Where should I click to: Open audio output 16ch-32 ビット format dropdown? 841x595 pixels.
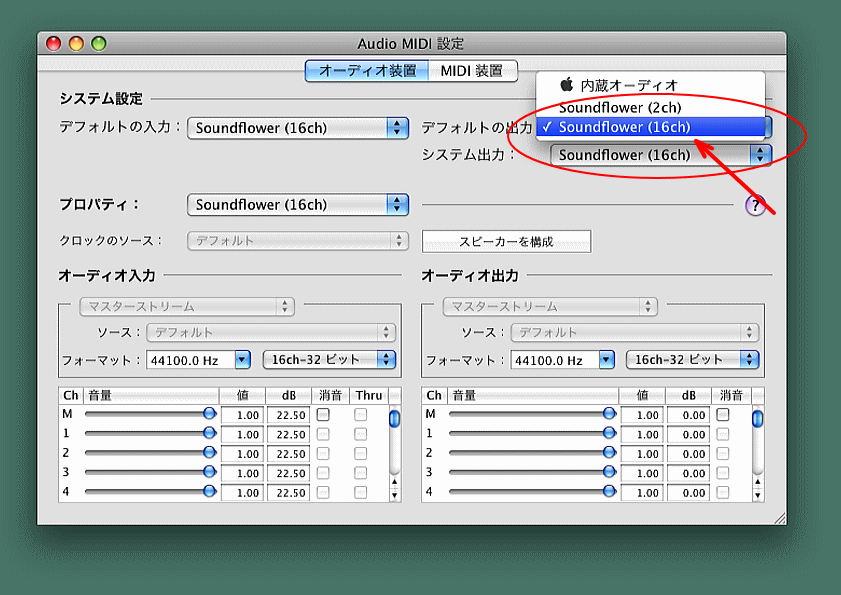[x=692, y=359]
